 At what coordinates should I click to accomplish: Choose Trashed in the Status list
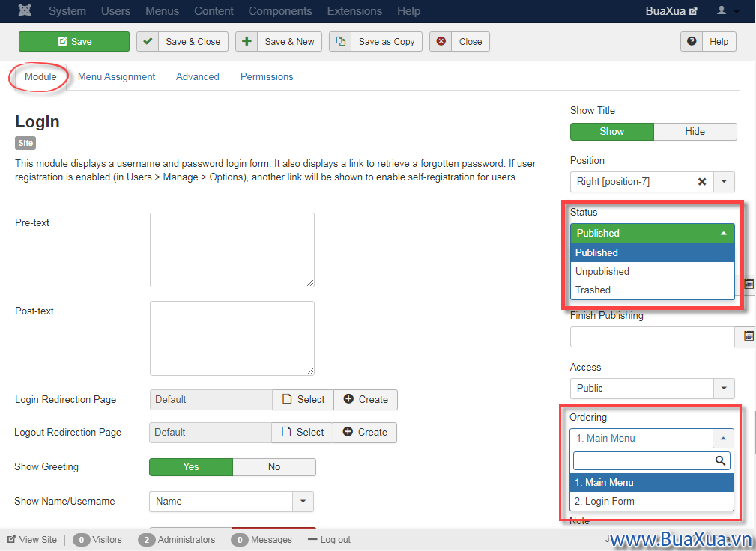coord(653,290)
